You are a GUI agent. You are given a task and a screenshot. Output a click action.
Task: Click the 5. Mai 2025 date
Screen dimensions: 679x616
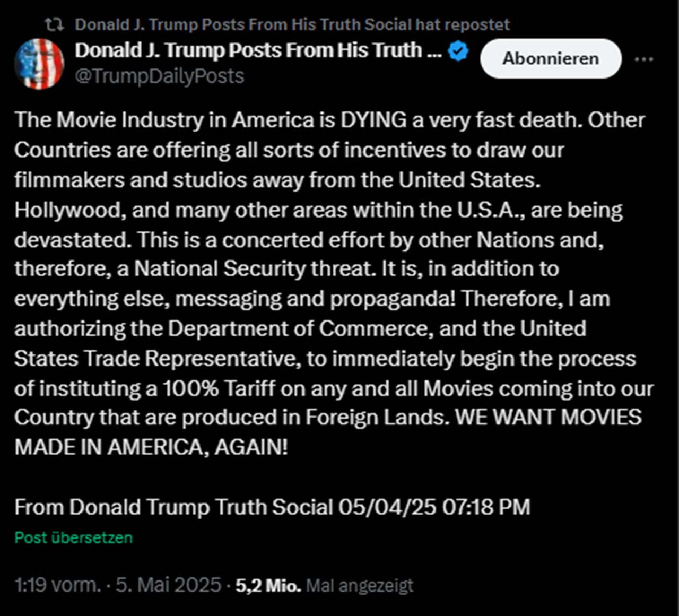click(168, 585)
